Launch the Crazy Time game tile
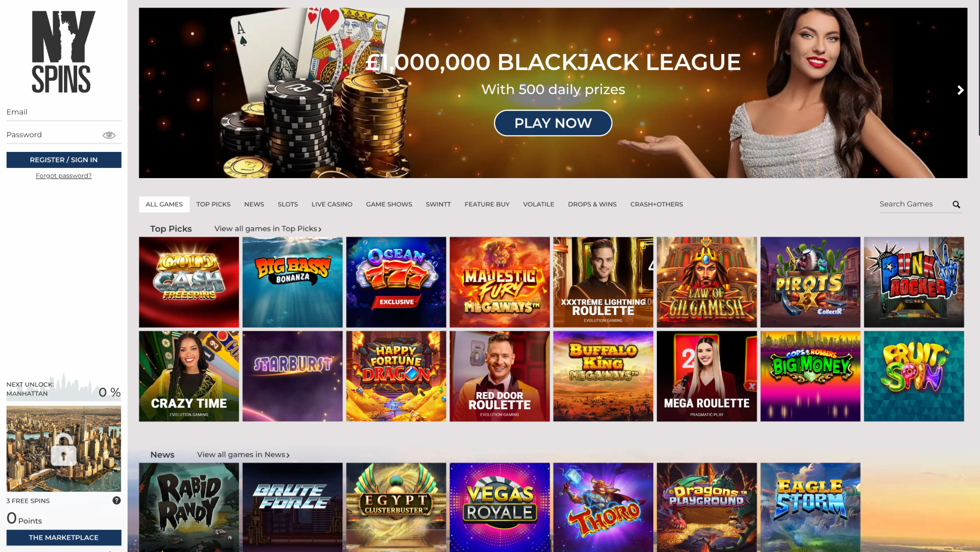Screen dimensions: 980x552 189,376
